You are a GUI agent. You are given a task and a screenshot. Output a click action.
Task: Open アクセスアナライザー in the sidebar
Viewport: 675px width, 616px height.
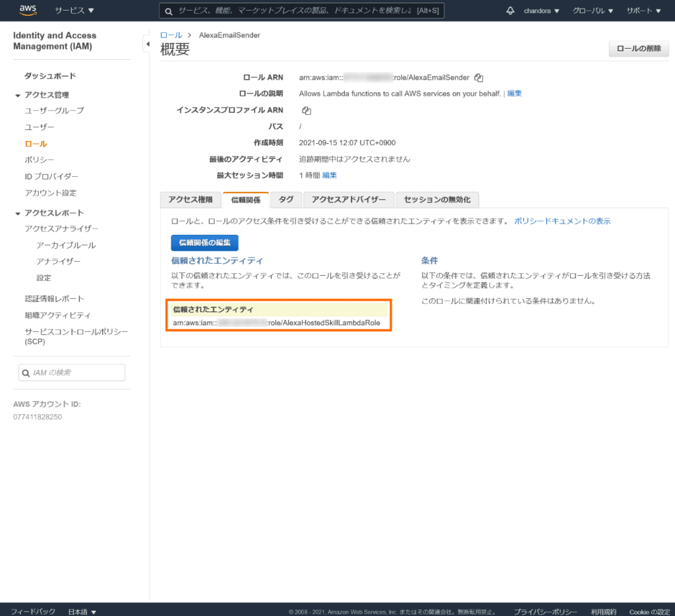(x=61, y=229)
